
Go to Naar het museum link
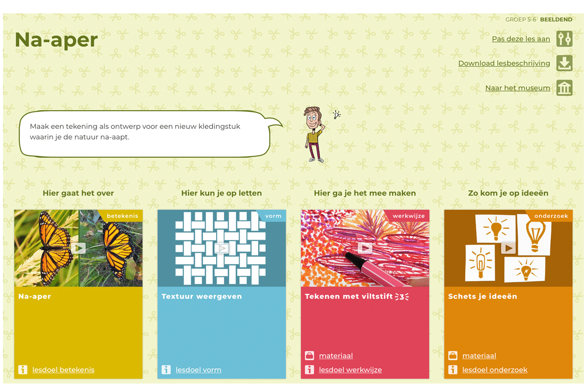coord(517,88)
